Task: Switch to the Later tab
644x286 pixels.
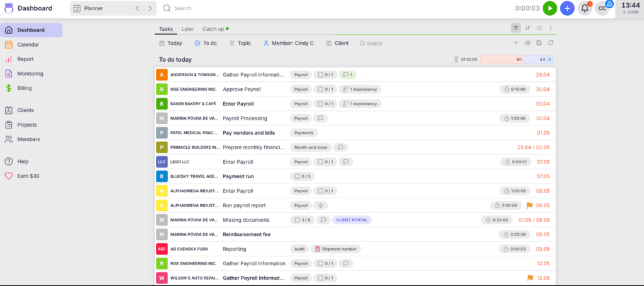Action: [x=187, y=29]
